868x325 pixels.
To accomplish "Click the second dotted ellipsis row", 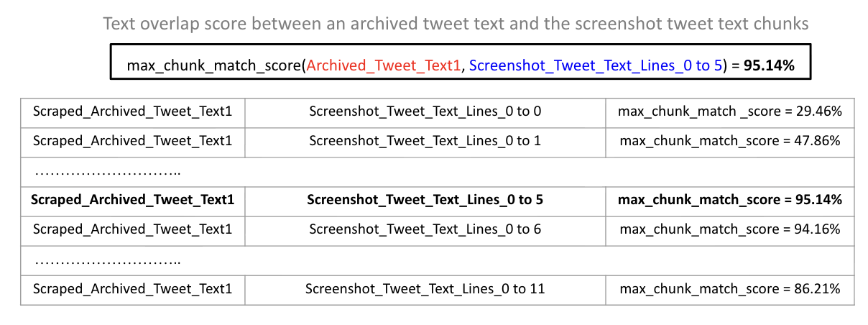I will click(x=108, y=260).
